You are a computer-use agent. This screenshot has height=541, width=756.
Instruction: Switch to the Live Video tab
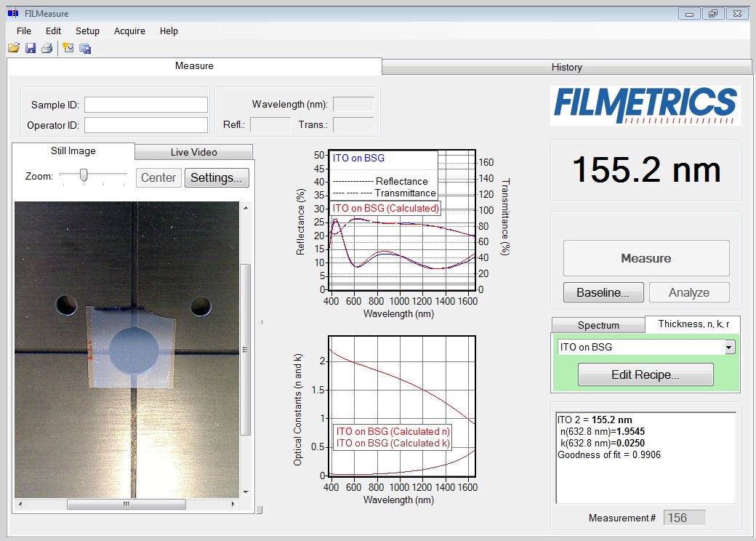point(193,153)
